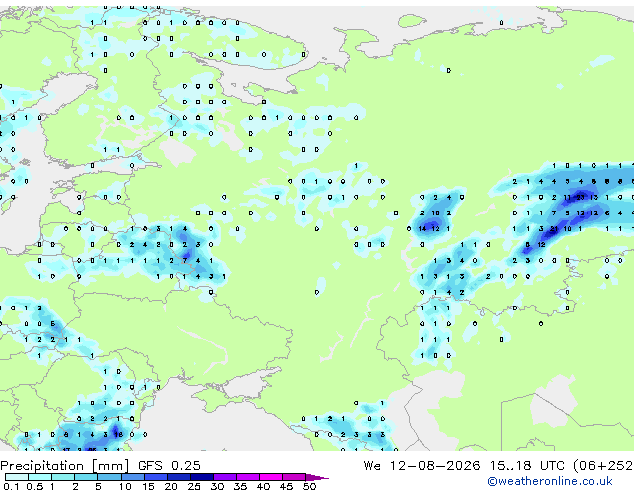The height and width of the screenshot is (490, 634).
Task: Click the "We 12-08-2026" date text
Action: [422, 466]
